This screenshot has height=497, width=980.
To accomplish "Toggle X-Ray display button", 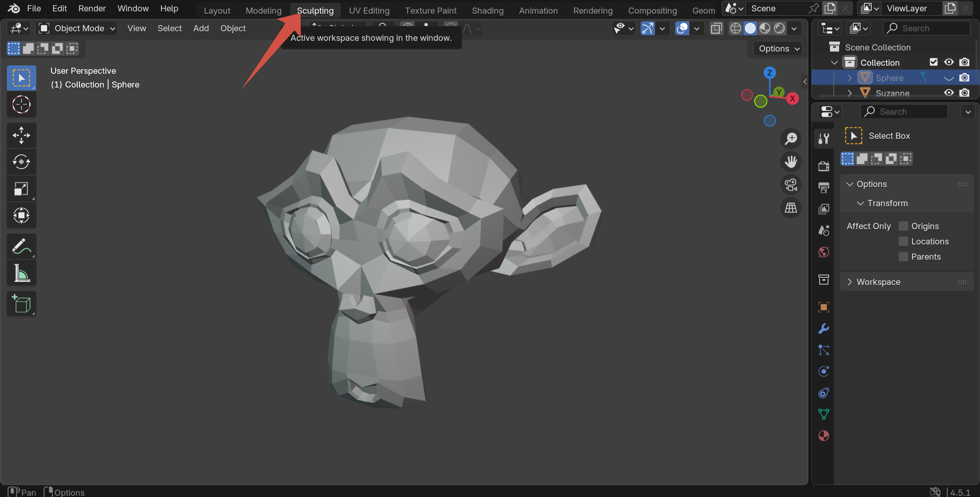I will click(716, 28).
